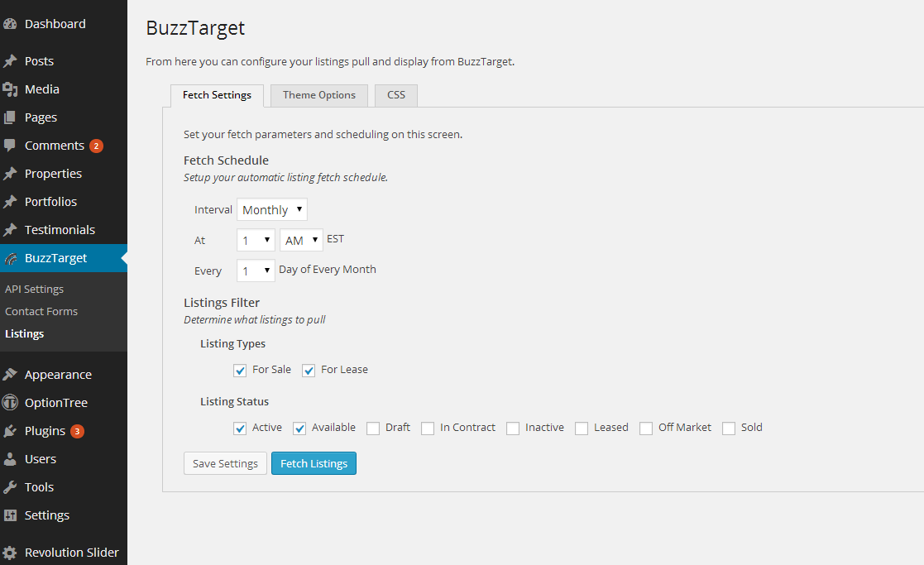Click the Tools wrench icon
Viewport: 924px width, 565px height.
(10, 487)
